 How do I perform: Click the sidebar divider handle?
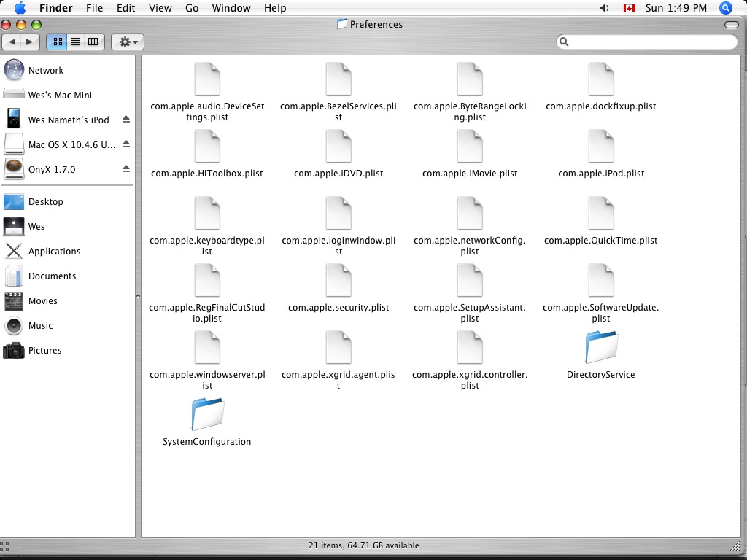click(x=138, y=296)
